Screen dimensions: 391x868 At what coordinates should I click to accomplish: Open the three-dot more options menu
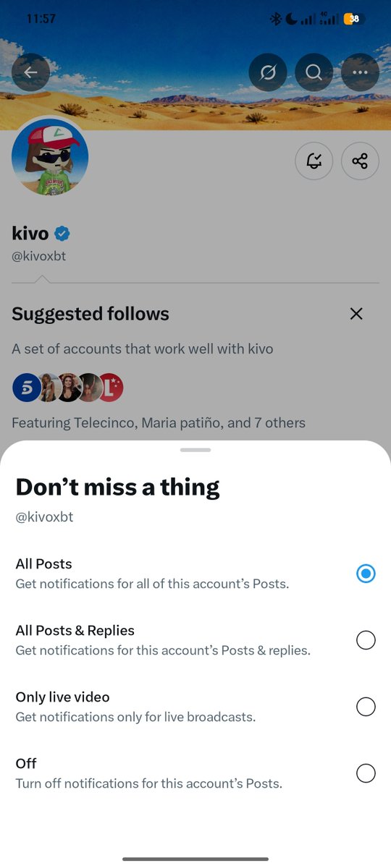tap(360, 72)
